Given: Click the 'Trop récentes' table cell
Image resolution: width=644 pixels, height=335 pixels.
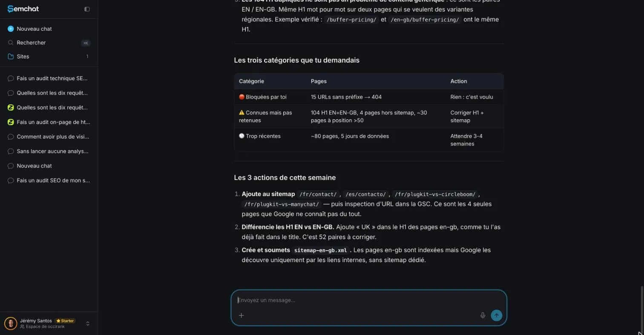Looking at the screenshot, I should (x=270, y=140).
